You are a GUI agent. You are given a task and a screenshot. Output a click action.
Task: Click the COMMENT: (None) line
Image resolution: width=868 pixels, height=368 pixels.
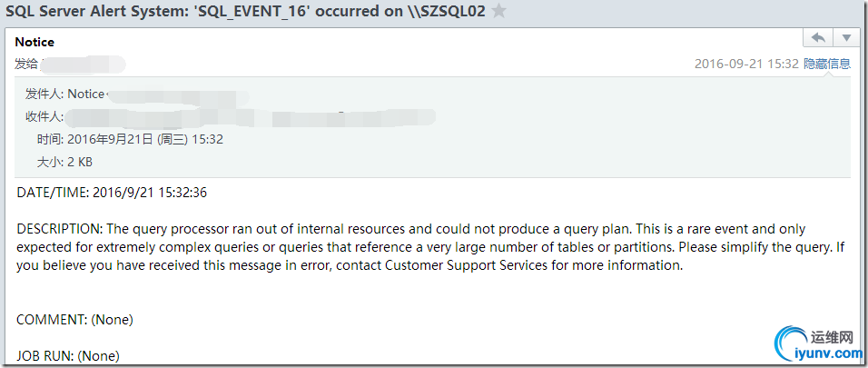point(74,320)
